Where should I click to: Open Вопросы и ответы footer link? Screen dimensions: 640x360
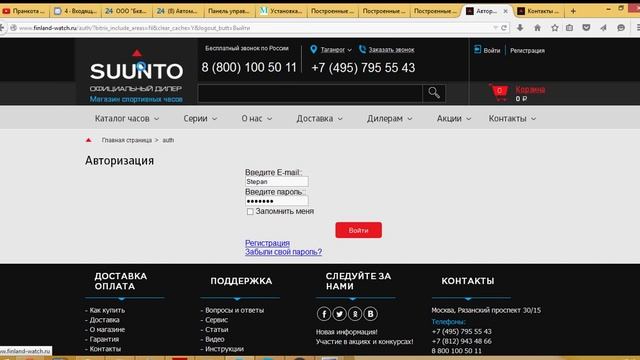click(234, 310)
